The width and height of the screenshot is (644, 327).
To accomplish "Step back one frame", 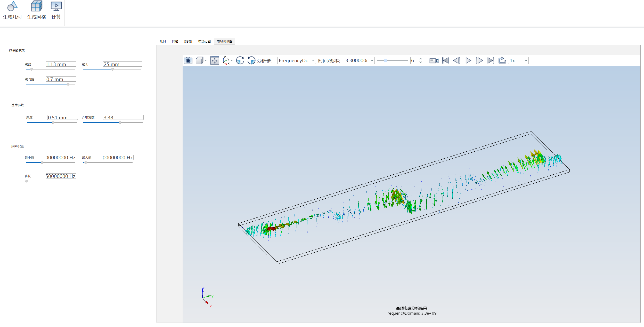I will pos(457,61).
